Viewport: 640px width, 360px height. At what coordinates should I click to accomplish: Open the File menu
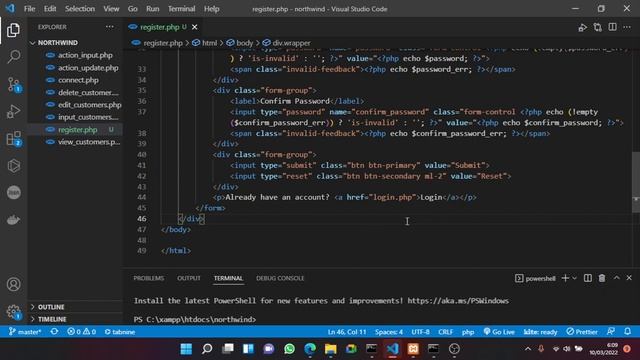tap(29, 9)
